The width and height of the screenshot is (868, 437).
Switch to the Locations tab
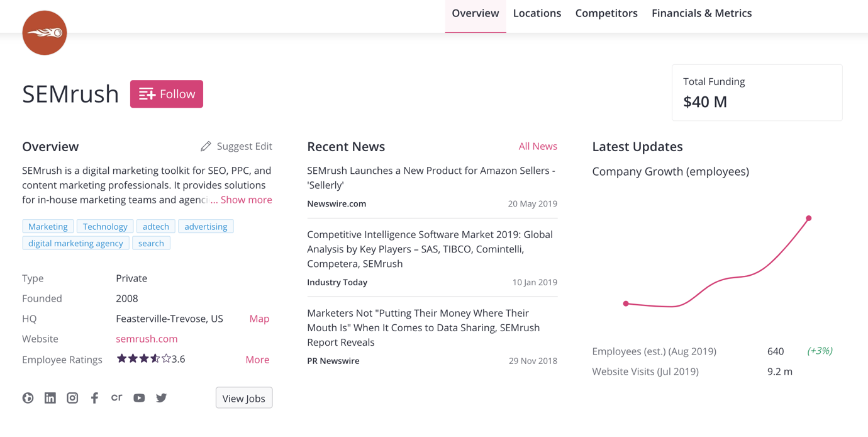tap(537, 13)
